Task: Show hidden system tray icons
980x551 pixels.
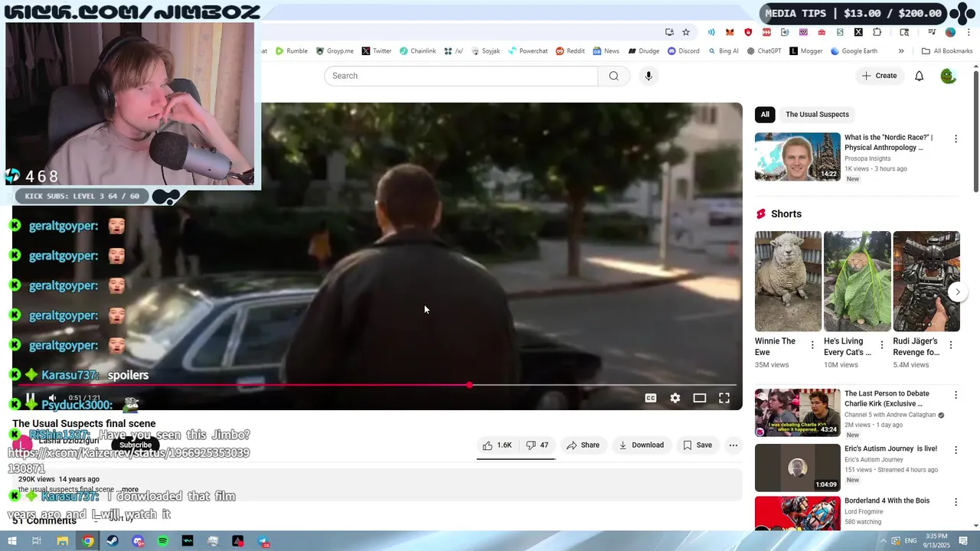Action: coord(883,541)
